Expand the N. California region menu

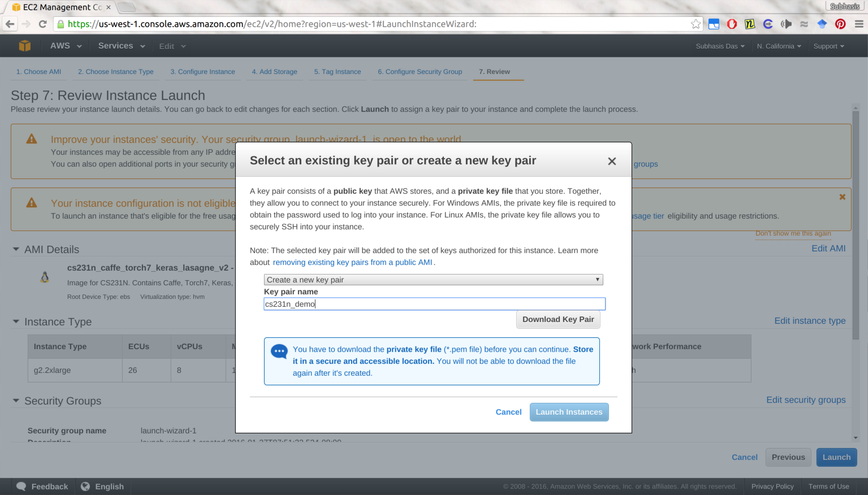779,46
